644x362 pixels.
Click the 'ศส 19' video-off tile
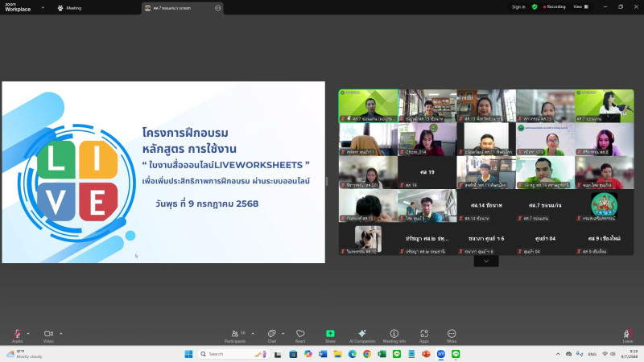[427, 172]
